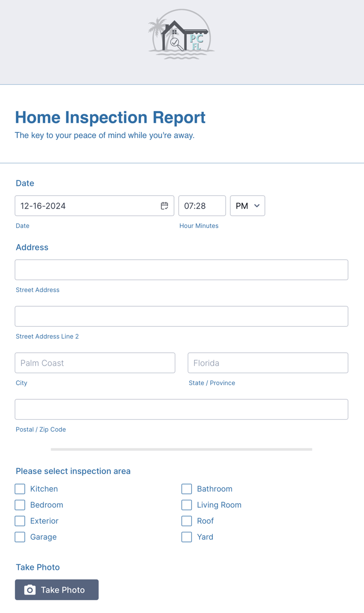
Task: Open the AM/PM dropdown
Action: [247, 206]
